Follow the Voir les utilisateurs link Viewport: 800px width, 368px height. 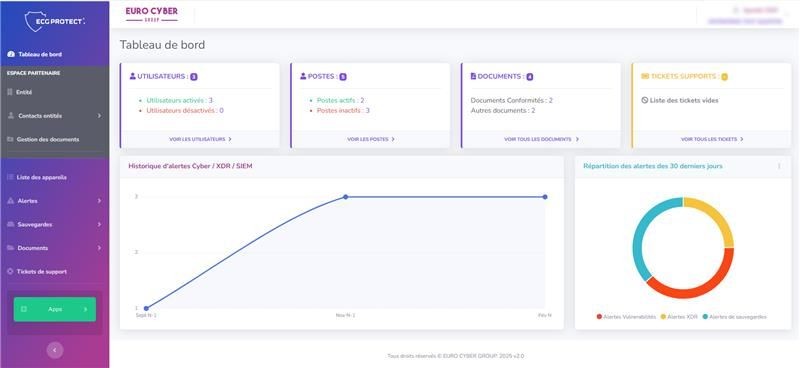[201, 139]
